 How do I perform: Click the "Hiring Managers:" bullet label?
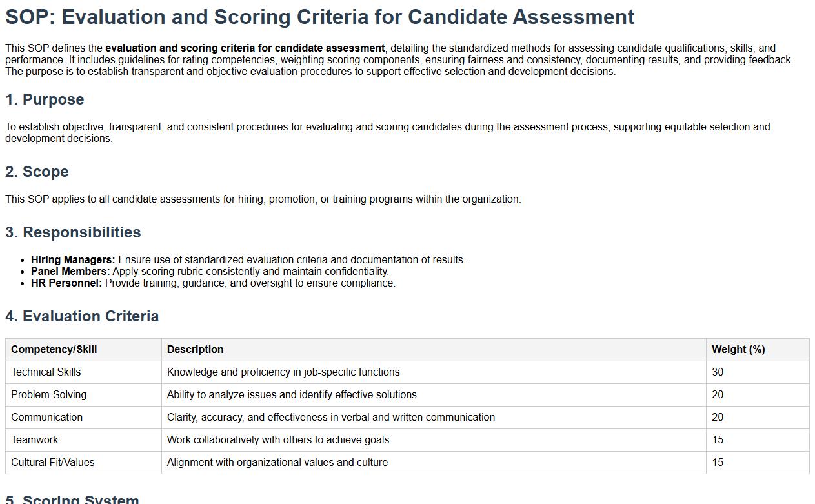coord(73,260)
